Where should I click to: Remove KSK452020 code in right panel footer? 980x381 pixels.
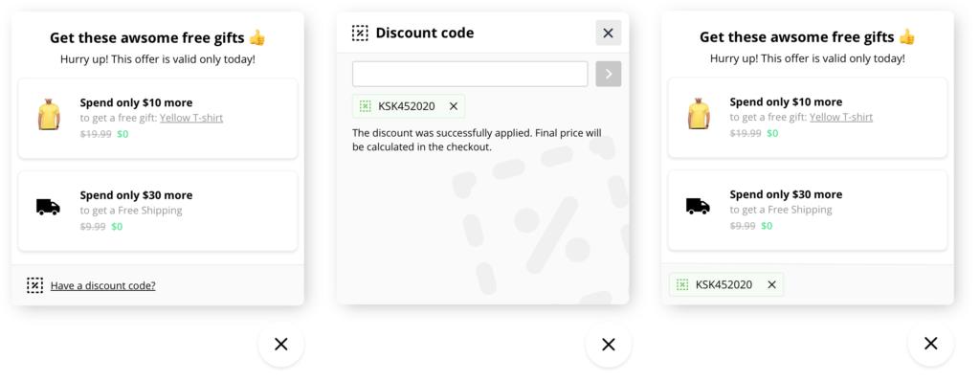click(x=772, y=284)
